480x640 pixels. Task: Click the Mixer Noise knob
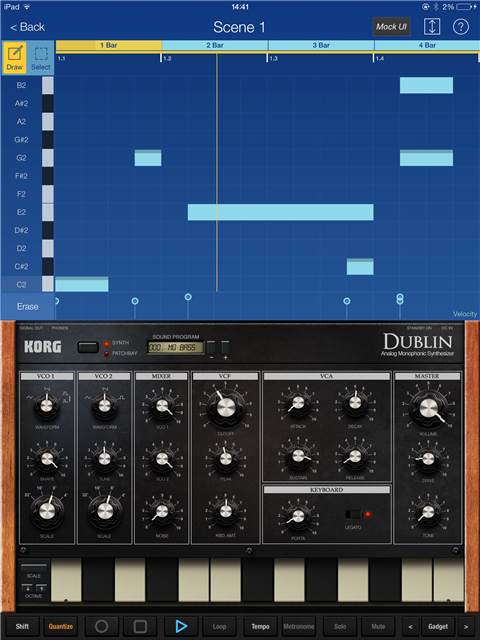(162, 511)
